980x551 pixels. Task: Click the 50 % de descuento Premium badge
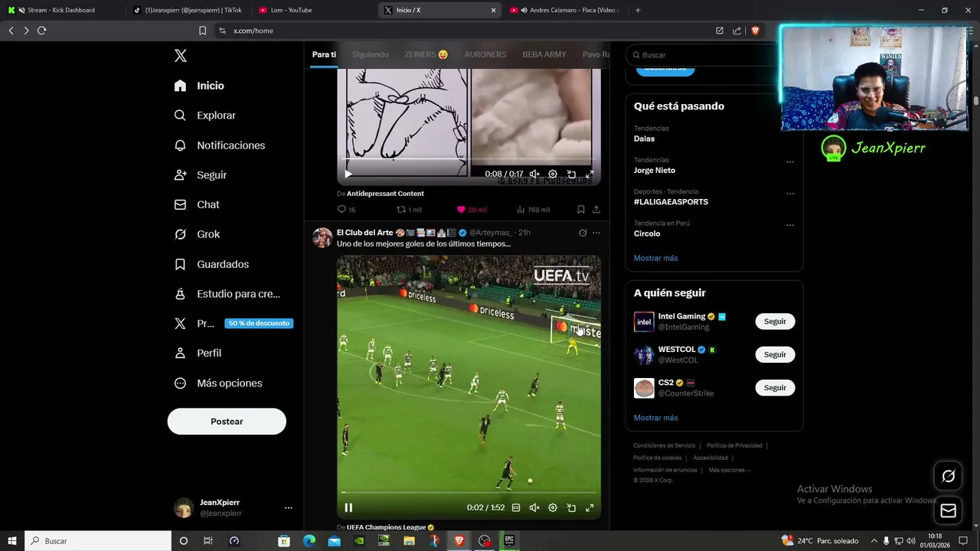[x=259, y=324]
